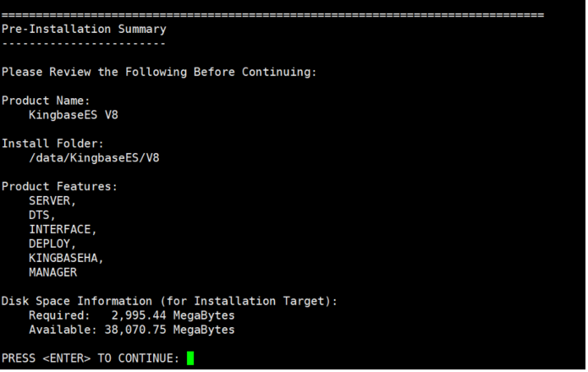This screenshot has height=372, width=588.
Task: Click the INTERFACE feature entry
Action: 63,230
